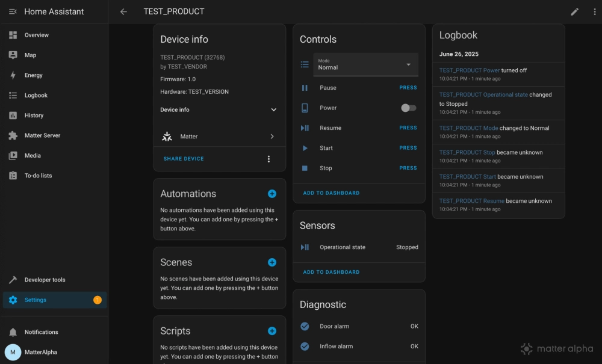The image size is (602, 364).
Task: Collapse the sidebar with the hamburger icon
Action: click(x=13, y=11)
